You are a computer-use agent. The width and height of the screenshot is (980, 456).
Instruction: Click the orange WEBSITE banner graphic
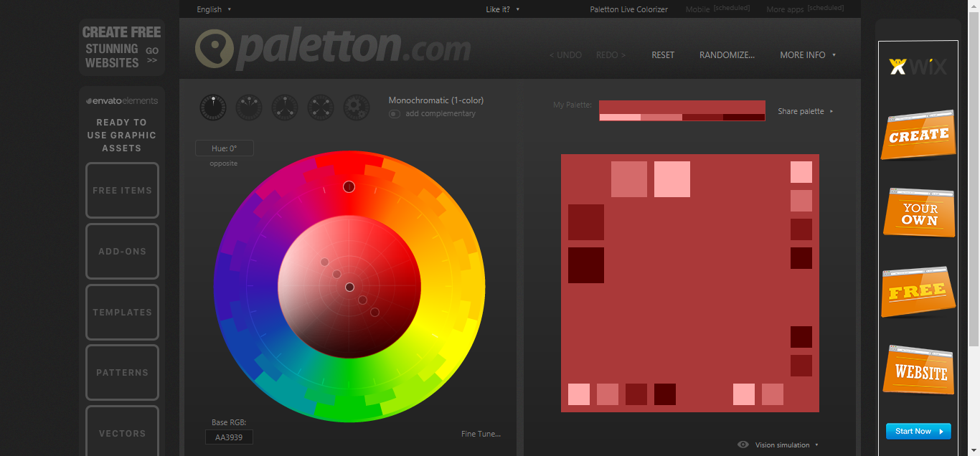(919, 370)
